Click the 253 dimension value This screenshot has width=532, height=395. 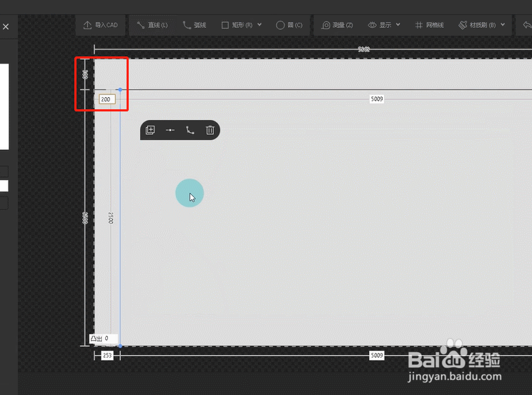click(107, 356)
